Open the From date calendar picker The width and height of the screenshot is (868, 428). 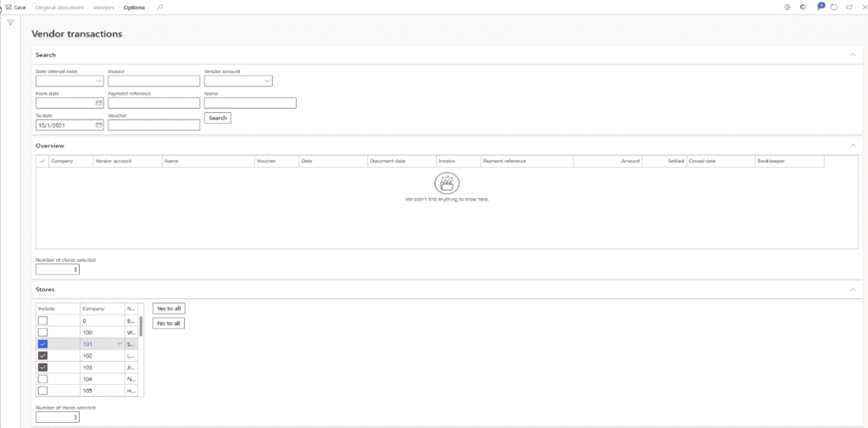pyautogui.click(x=99, y=103)
